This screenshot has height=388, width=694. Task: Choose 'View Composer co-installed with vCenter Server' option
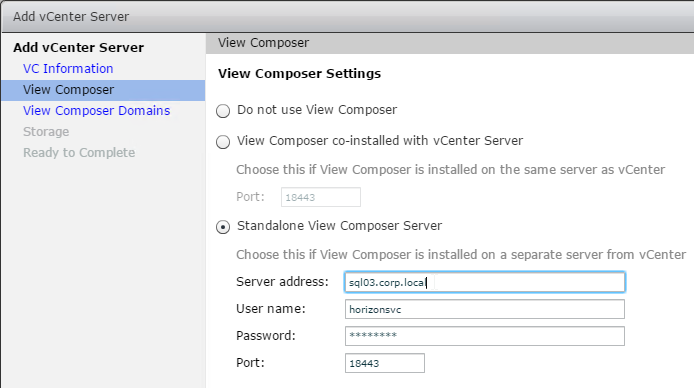[x=223, y=142]
